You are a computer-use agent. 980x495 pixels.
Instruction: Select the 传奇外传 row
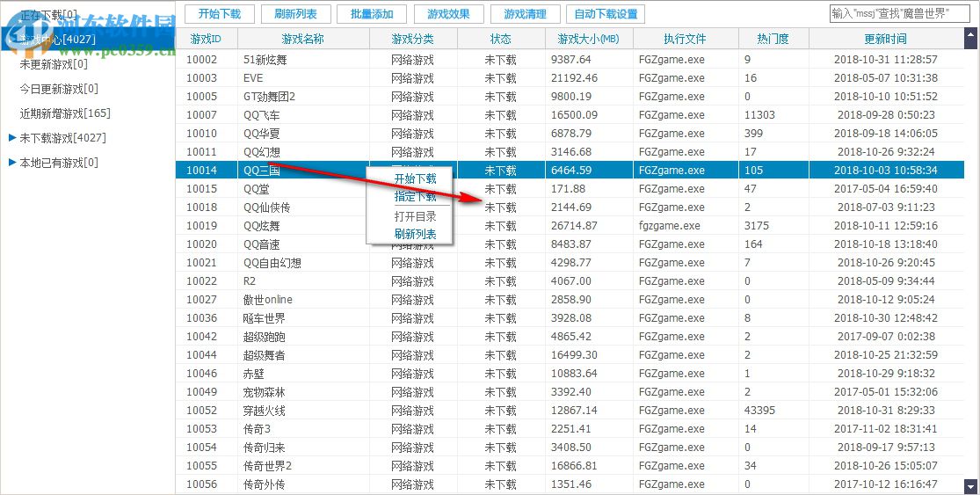point(570,484)
